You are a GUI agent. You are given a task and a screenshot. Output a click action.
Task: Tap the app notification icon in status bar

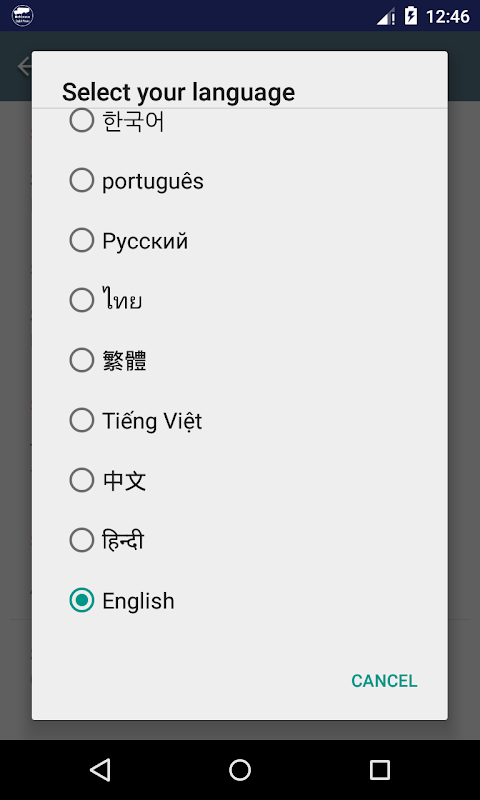[x=22, y=16]
